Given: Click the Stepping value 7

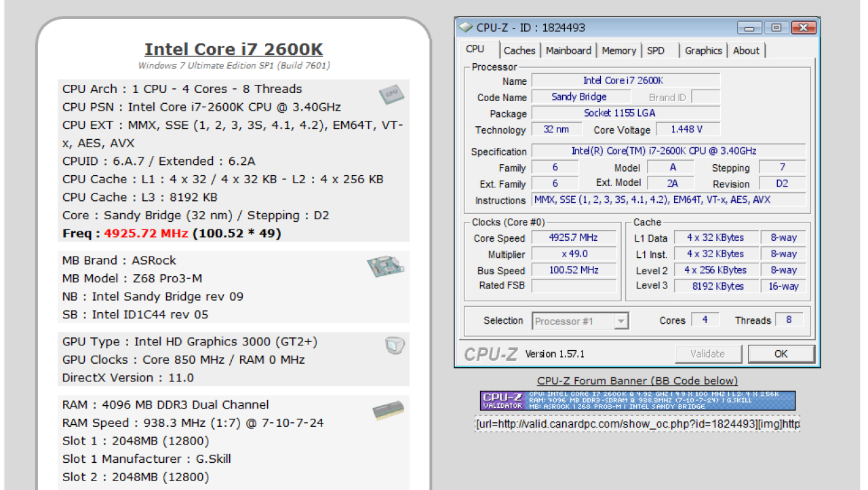Looking at the screenshot, I should point(783,168).
